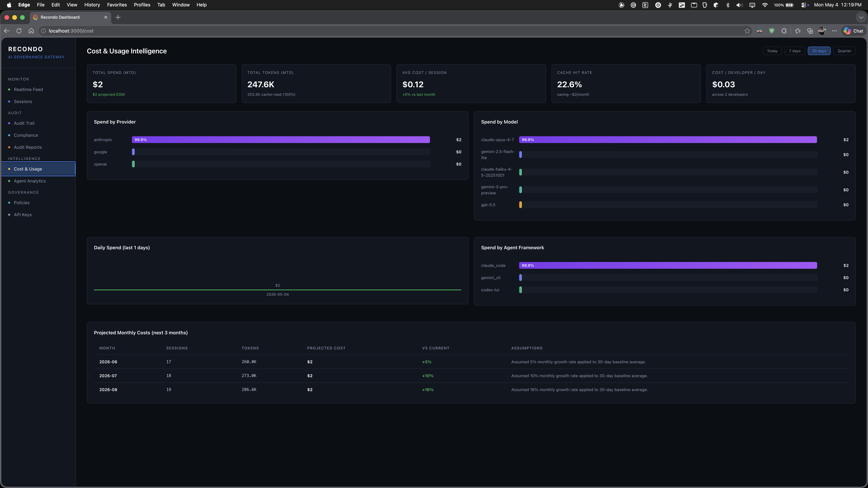Close the Recondo Dashboard tab
The height and width of the screenshot is (488, 868).
(x=106, y=17)
